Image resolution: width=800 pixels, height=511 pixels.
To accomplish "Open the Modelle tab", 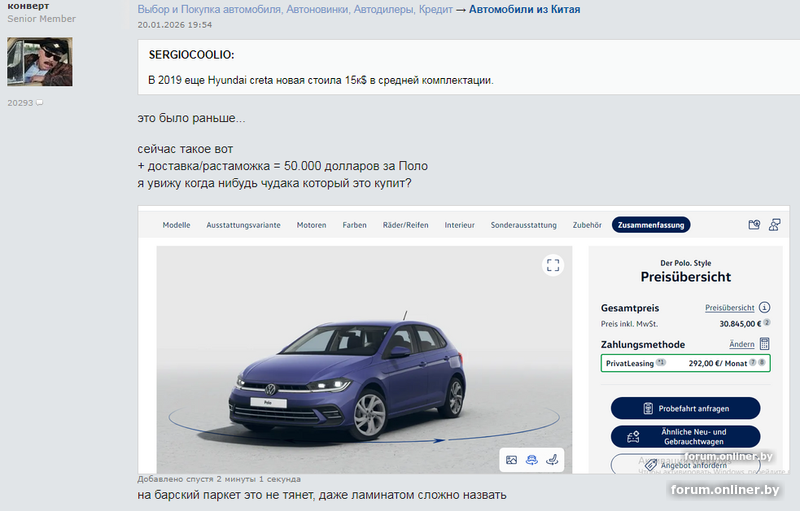I will click(177, 225).
